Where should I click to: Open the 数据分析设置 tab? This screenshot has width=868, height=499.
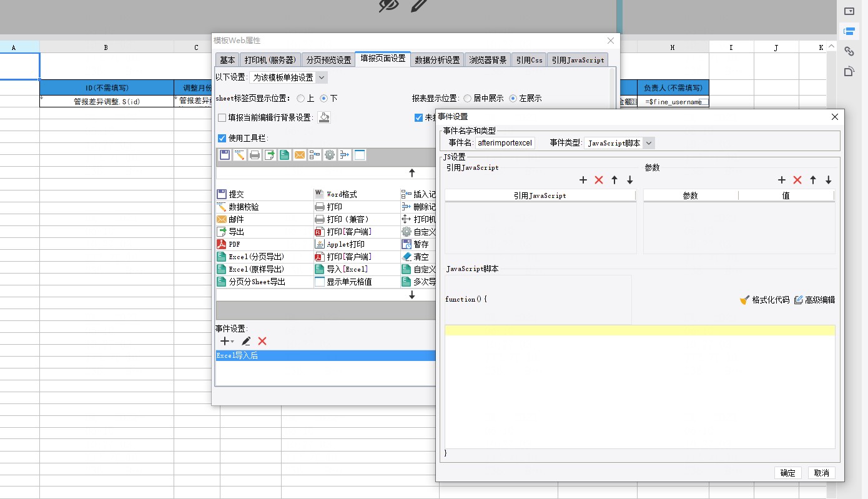[x=437, y=60]
